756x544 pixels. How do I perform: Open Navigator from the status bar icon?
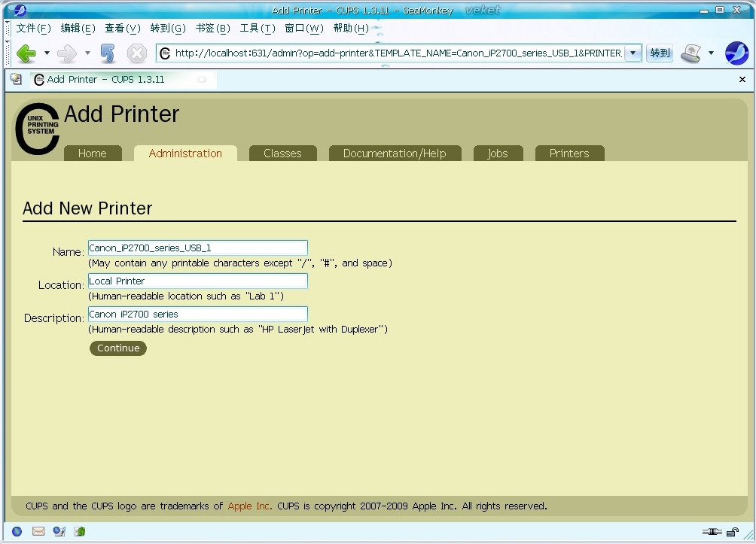17,531
